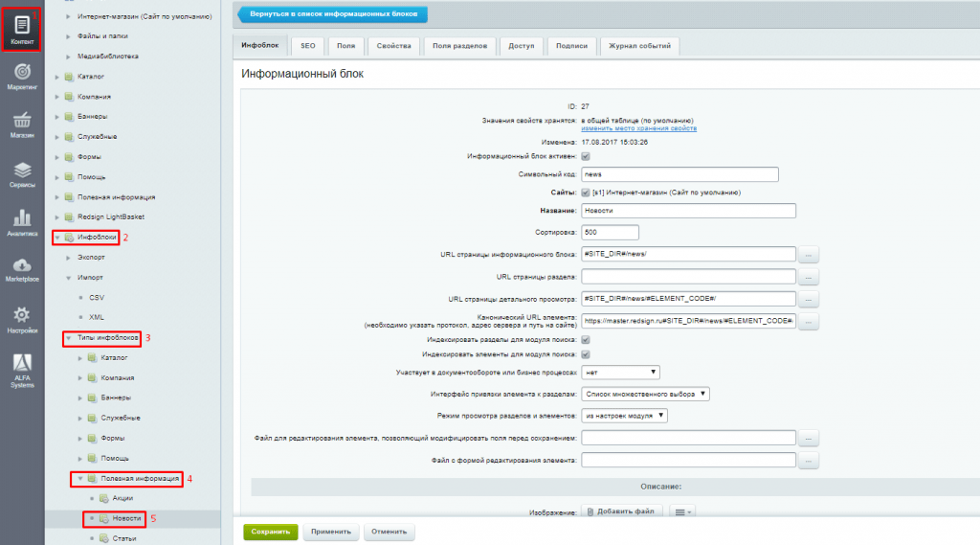Image resolution: width=980 pixels, height=545 pixels.
Task: Open the Сервисы sidebar icon
Action: (21, 174)
